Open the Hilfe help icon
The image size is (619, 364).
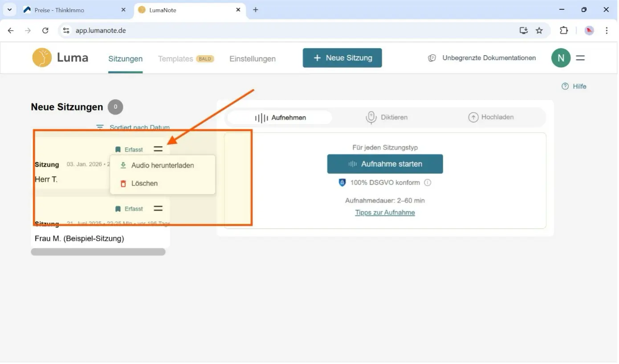[565, 86]
